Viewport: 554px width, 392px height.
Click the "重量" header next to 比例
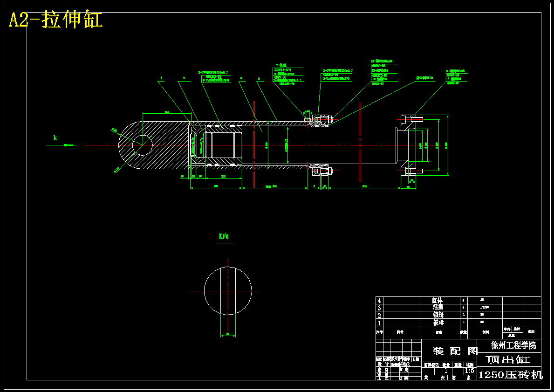coord(458,365)
